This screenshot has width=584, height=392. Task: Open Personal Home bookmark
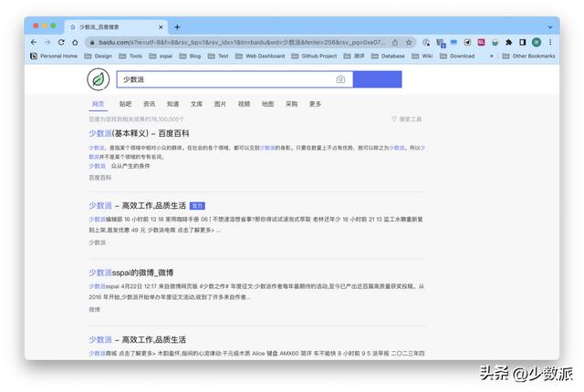tap(54, 56)
